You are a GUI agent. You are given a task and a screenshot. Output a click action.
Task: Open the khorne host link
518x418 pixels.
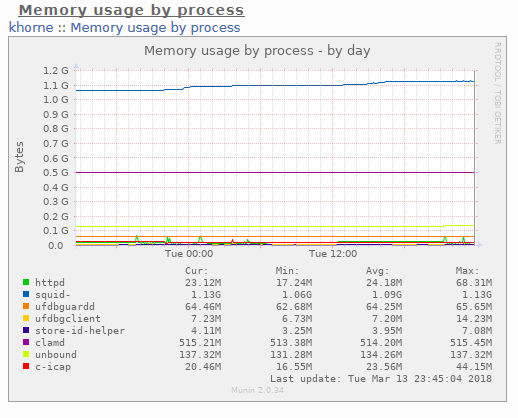pyautogui.click(x=31, y=27)
